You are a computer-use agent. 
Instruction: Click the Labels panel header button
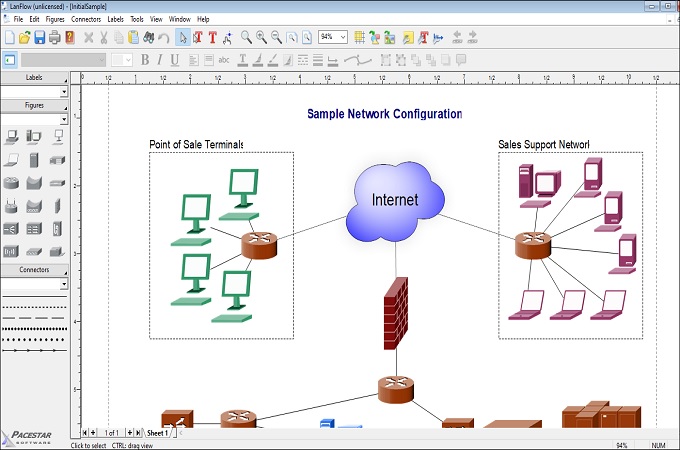(34, 77)
